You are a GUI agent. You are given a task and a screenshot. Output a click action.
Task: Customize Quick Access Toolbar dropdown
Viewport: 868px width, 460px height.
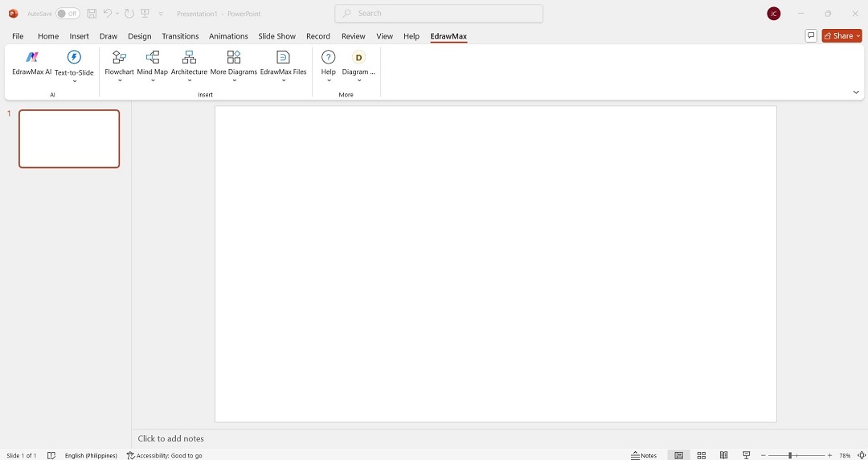point(161,14)
